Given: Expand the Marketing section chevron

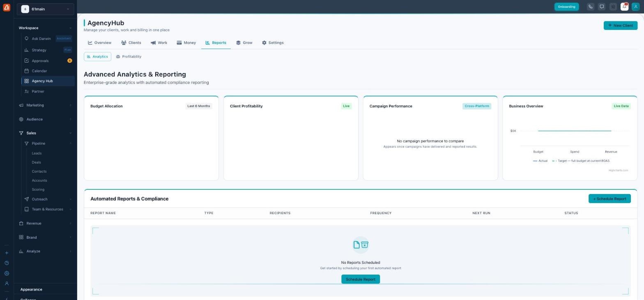Looking at the screenshot, I should 70,105.
